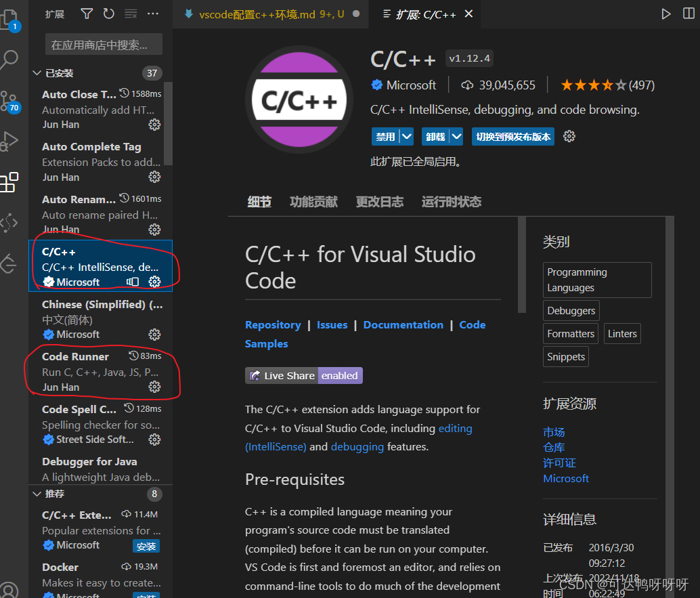The width and height of the screenshot is (700, 598).
Task: Click the gear icon beside pre-release button
Action: pyautogui.click(x=569, y=136)
